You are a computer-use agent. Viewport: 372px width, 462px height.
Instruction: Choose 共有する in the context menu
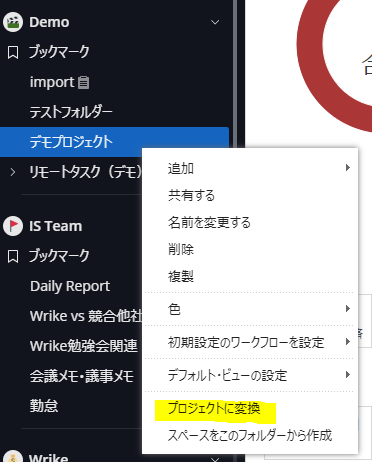pyautogui.click(x=191, y=195)
